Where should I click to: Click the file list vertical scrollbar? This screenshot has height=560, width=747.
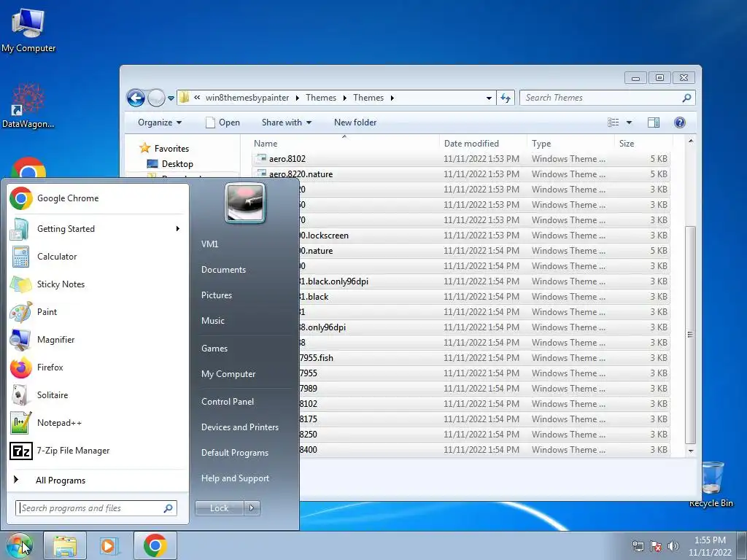click(x=690, y=334)
